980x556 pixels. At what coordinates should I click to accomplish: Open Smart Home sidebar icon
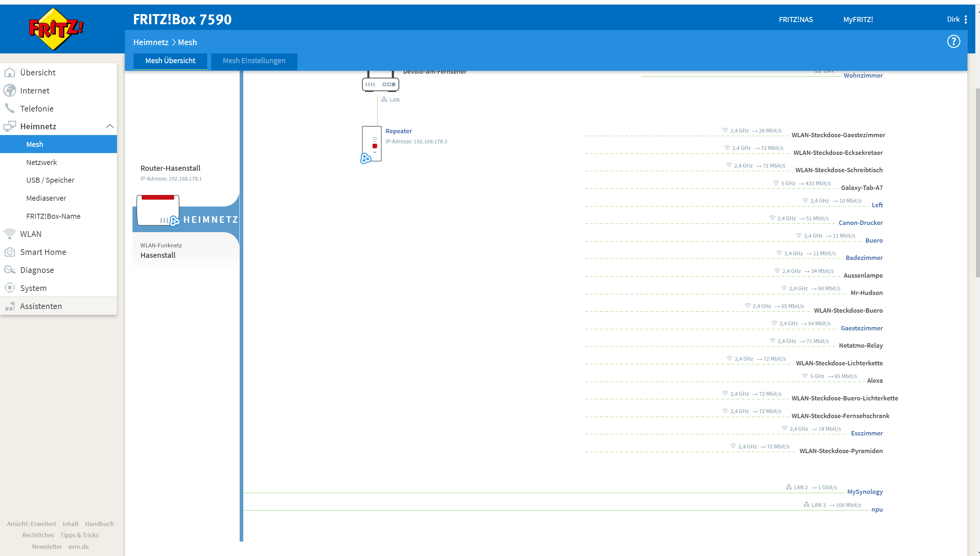9,252
